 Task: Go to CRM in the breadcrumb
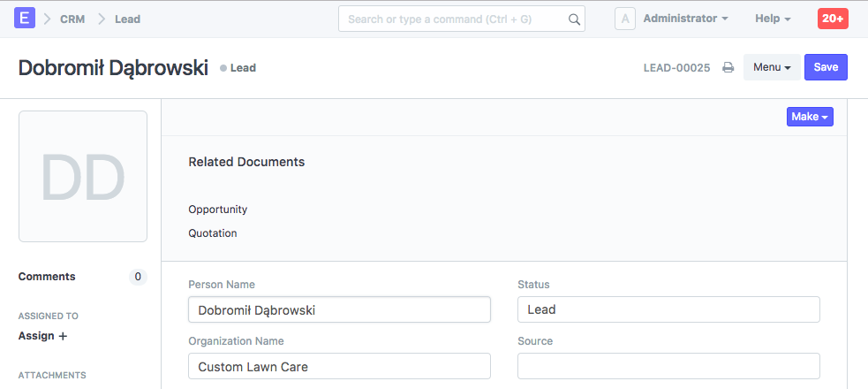[72, 19]
